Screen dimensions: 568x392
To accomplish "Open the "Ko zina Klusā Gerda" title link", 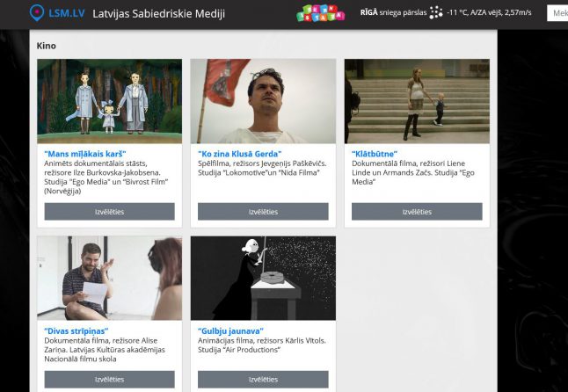I will 239,154.
